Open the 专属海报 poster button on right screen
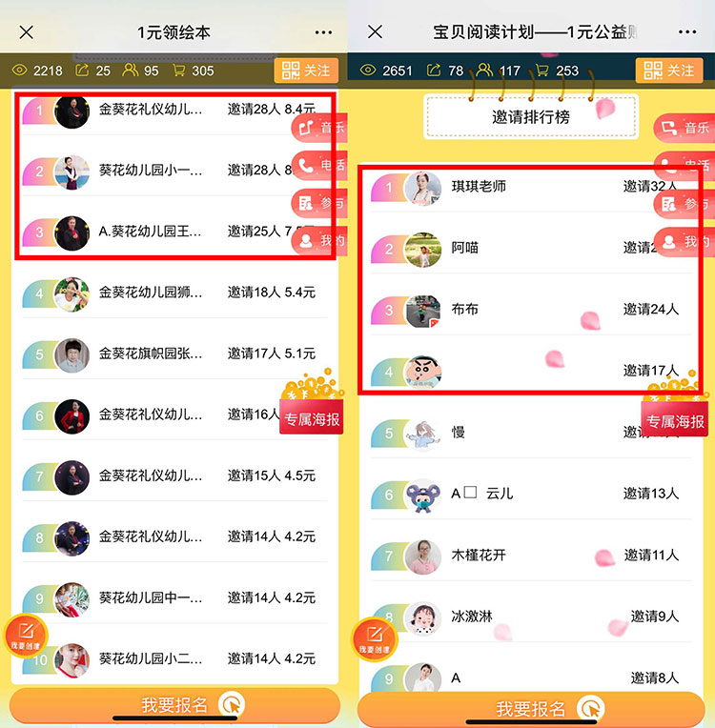 click(675, 419)
